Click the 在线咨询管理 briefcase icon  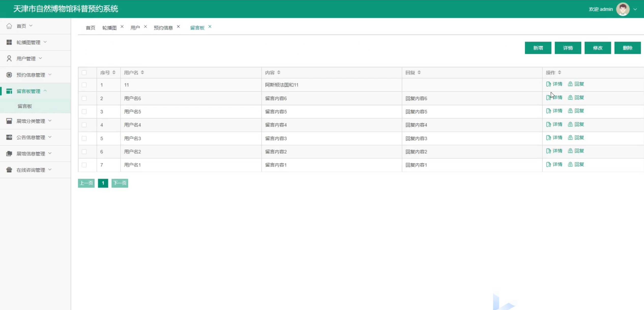point(9,170)
